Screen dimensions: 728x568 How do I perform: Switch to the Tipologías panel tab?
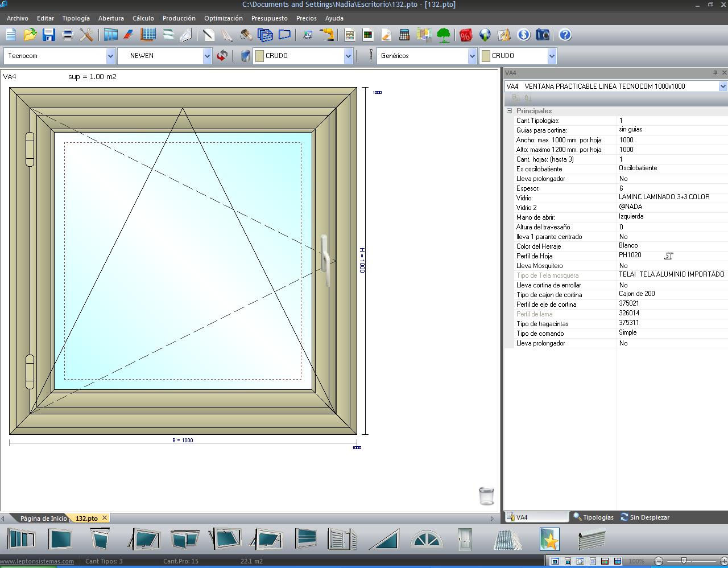593,517
